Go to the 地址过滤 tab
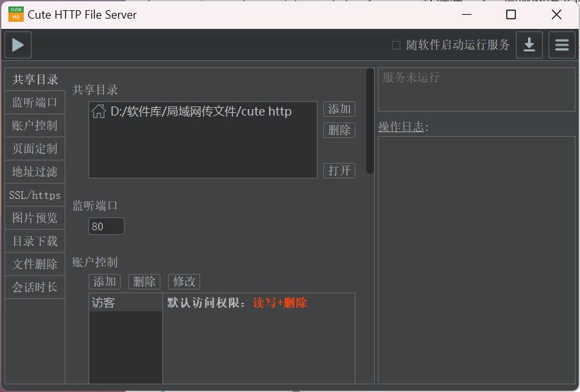This screenshot has width=580, height=392. coord(35,172)
